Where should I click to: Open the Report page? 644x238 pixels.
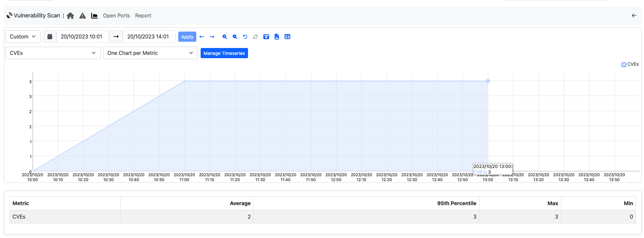coord(143,16)
